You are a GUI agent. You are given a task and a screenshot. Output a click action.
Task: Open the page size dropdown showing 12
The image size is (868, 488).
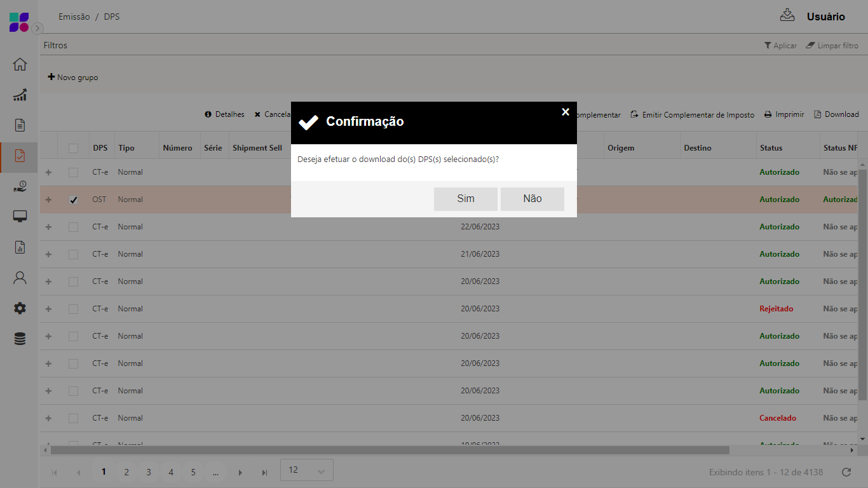pyautogui.click(x=306, y=470)
